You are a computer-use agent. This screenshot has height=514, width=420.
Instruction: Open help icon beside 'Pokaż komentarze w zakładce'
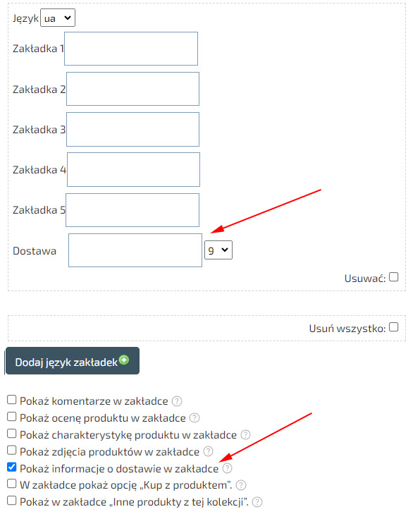177,401
